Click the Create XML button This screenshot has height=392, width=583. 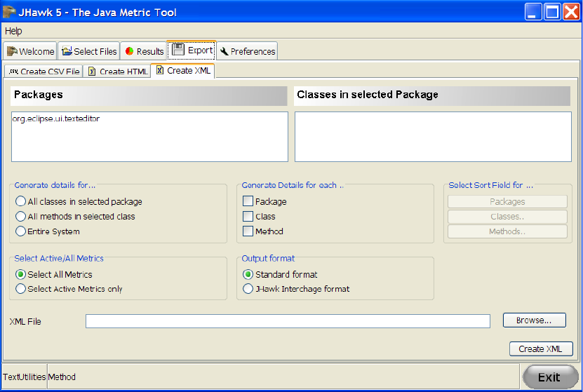[541, 349]
